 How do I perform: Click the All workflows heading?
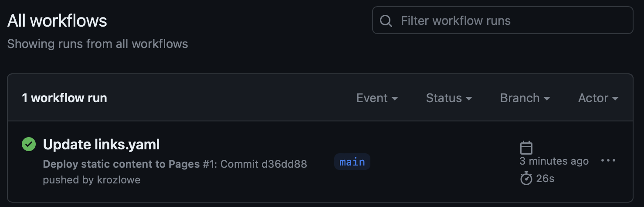(x=57, y=21)
